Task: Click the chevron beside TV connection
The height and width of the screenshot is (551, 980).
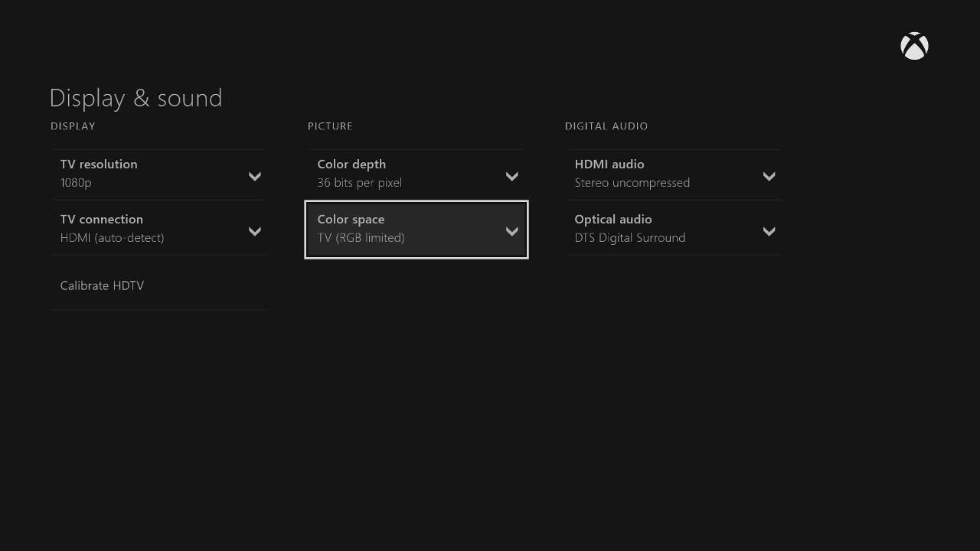Action: [255, 232]
